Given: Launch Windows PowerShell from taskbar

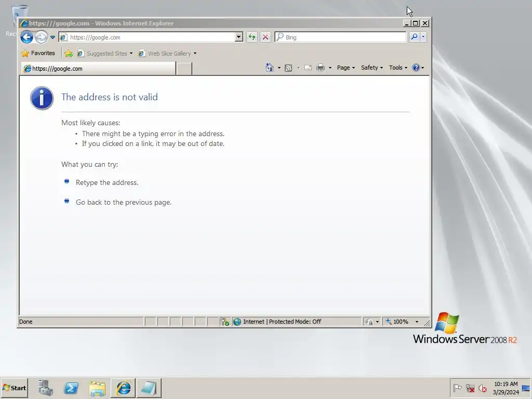Looking at the screenshot, I should (x=71, y=388).
